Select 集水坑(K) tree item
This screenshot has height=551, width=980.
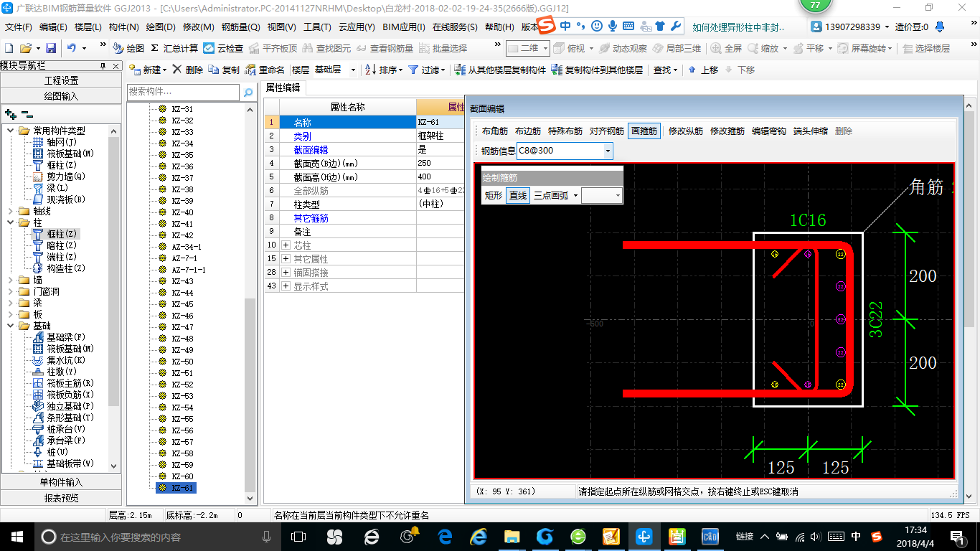tap(59, 360)
